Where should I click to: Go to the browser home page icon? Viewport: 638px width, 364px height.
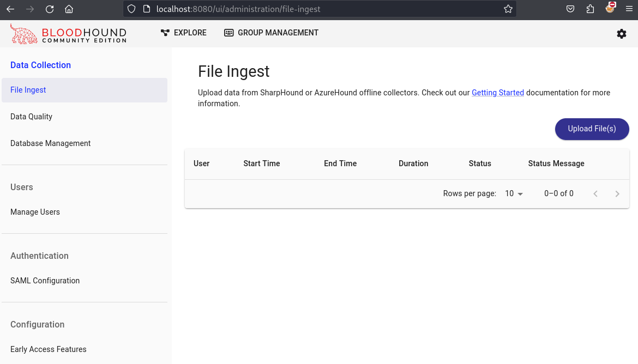coord(69,9)
